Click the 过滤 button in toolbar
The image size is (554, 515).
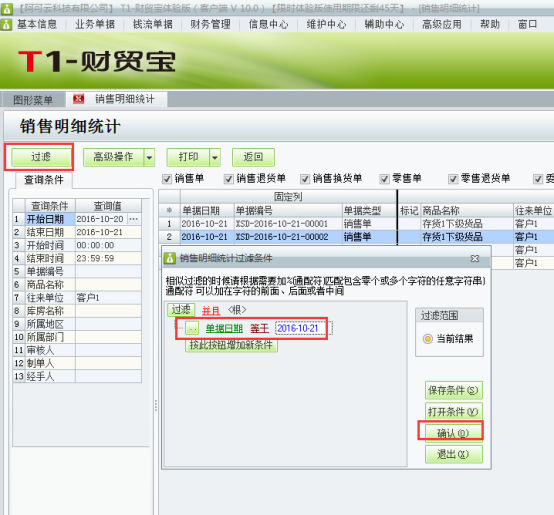41,157
